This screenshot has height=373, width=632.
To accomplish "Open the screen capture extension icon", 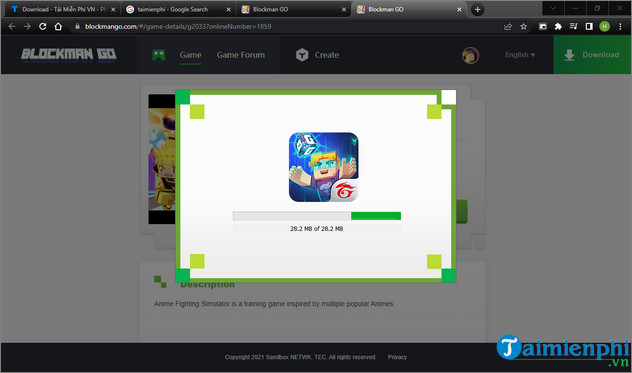I will coord(543,27).
